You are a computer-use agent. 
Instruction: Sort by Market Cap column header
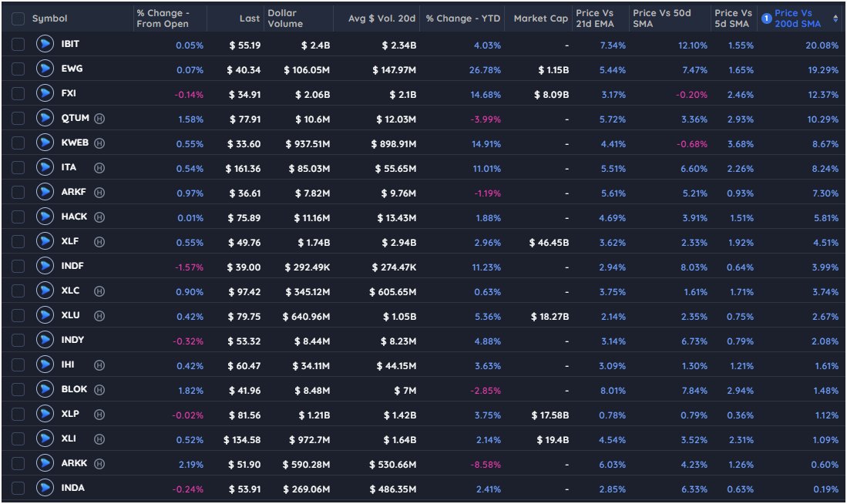click(541, 18)
